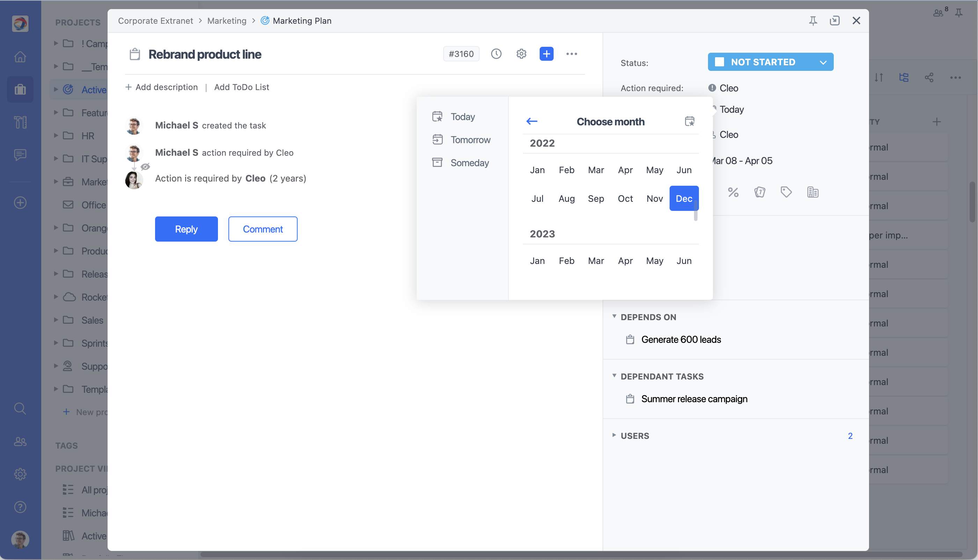This screenshot has width=978, height=560.
Task: Go back with the calendar left arrow
Action: pos(532,121)
